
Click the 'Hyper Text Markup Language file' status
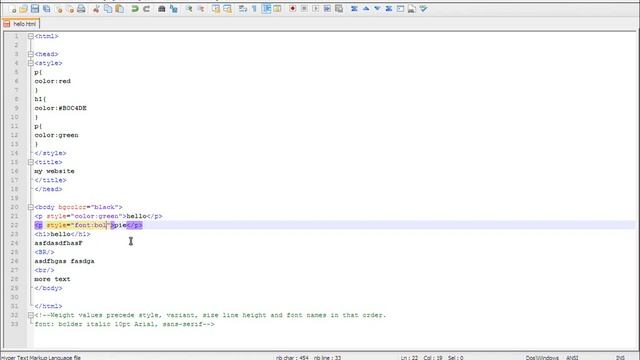[x=40, y=358]
